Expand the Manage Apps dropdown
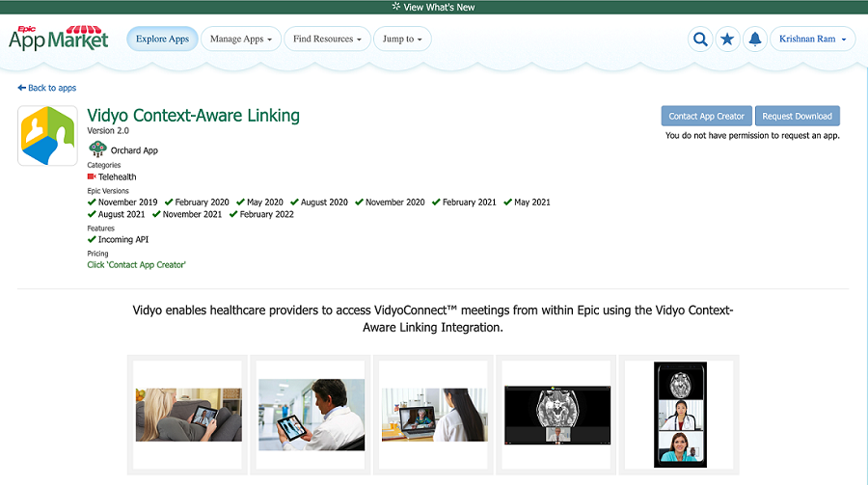Screen dimensions: 868x485 (x=241, y=39)
